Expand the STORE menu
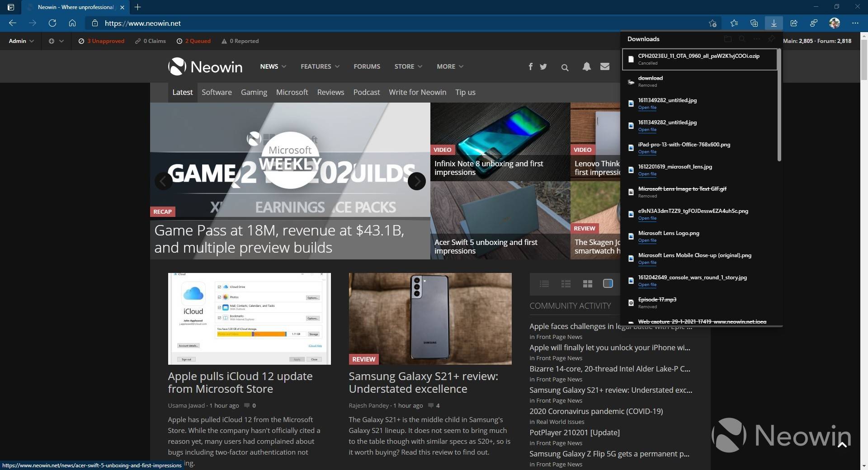 408,66
